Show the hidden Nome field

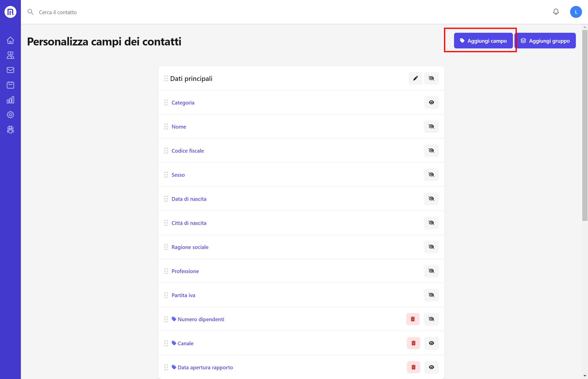click(431, 127)
